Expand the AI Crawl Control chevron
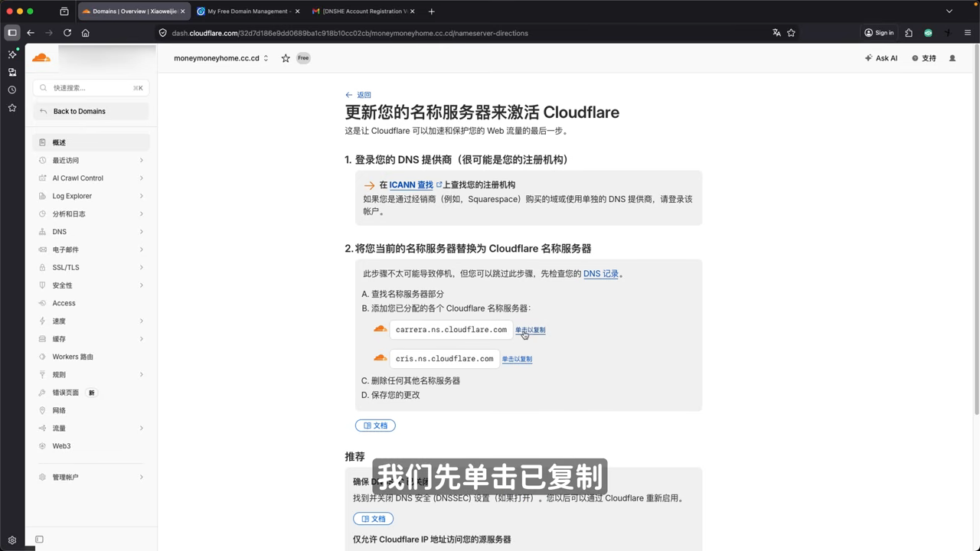Screen dimensions: 980x551 (142, 178)
